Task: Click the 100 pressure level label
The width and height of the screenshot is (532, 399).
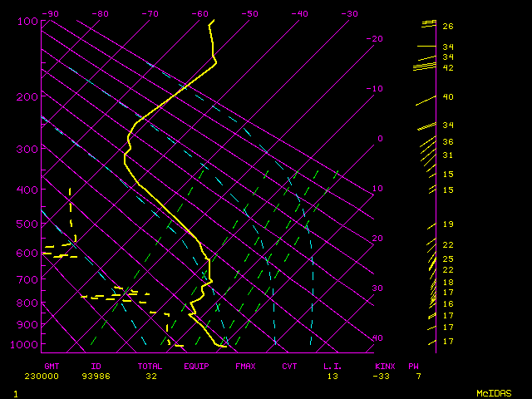Action: point(27,21)
